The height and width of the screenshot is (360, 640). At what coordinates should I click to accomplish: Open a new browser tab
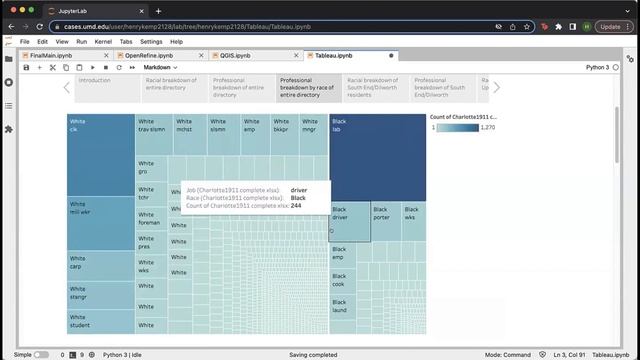(158, 11)
